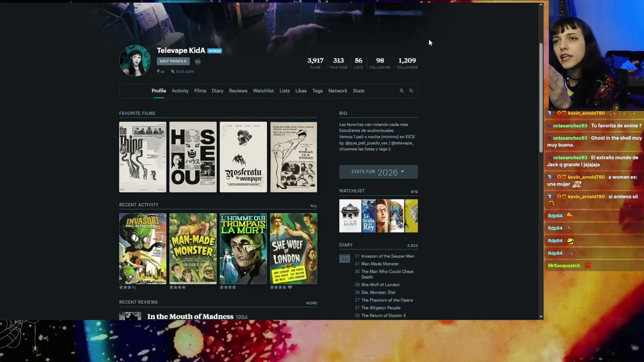The height and width of the screenshot is (362, 644).
Task: Open the 56 Lists count
Action: 358,63
